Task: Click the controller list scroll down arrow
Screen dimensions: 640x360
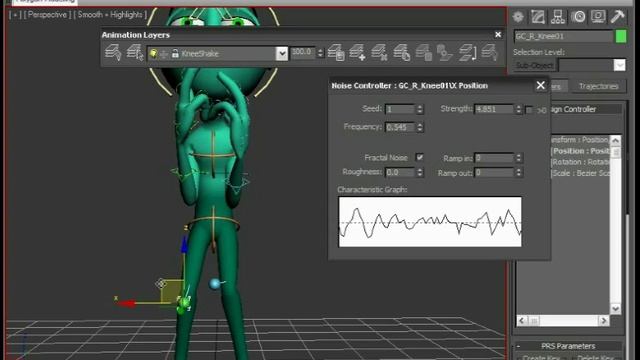Action: [x=616, y=309]
